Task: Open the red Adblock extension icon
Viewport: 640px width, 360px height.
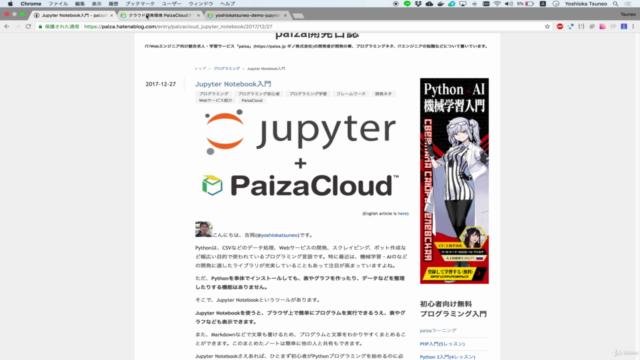Action: [560, 27]
